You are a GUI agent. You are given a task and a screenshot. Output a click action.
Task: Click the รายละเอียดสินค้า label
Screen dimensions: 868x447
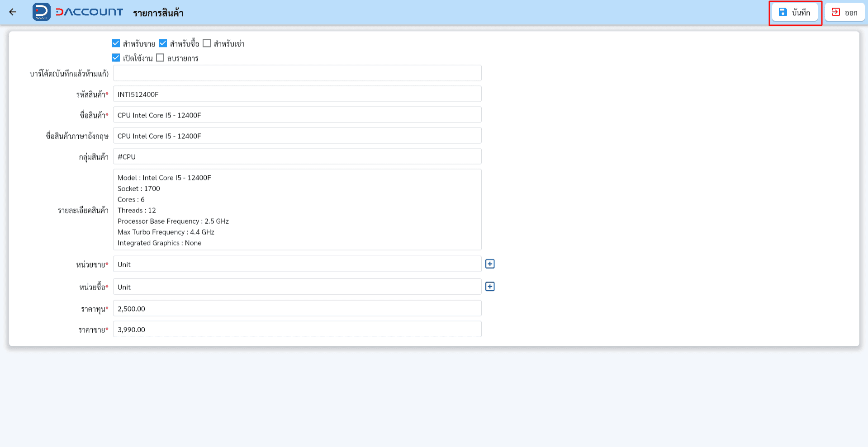pos(83,210)
